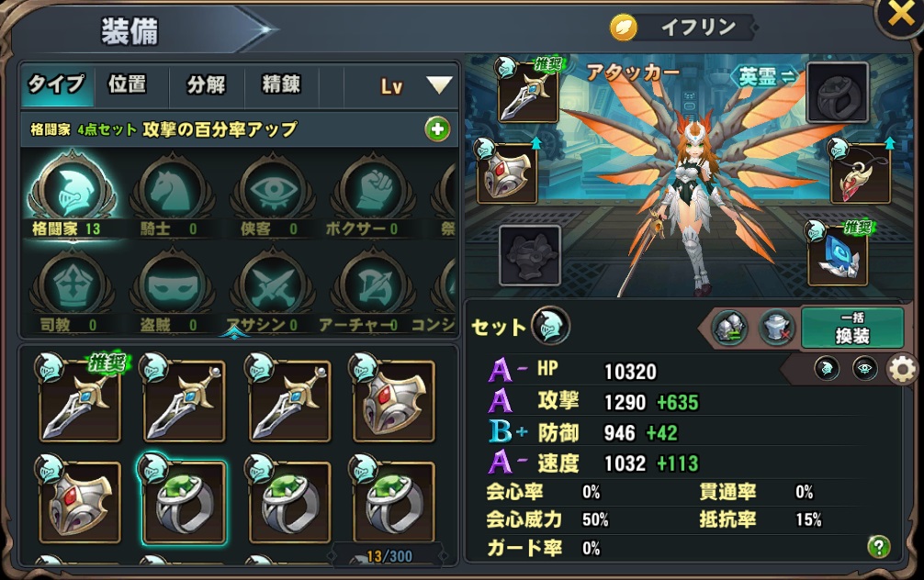Expand set bonus details with green plus
Image resolution: width=924 pixels, height=580 pixels.
click(437, 129)
